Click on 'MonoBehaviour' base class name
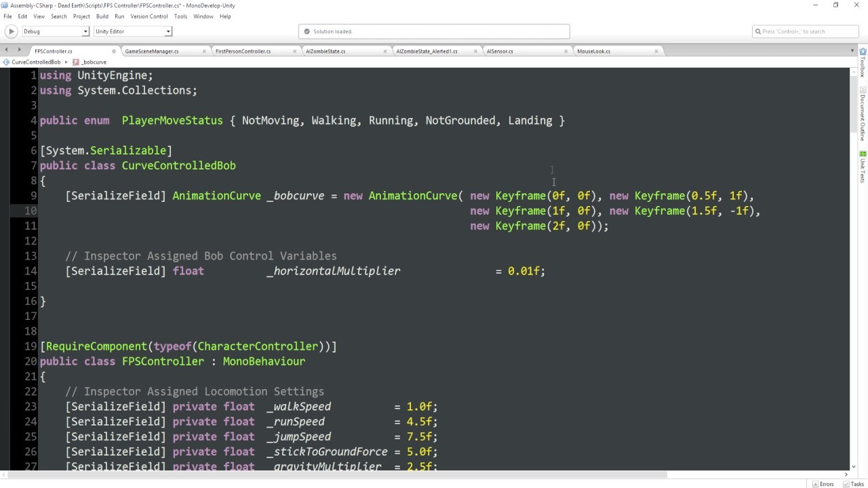 pyautogui.click(x=264, y=361)
